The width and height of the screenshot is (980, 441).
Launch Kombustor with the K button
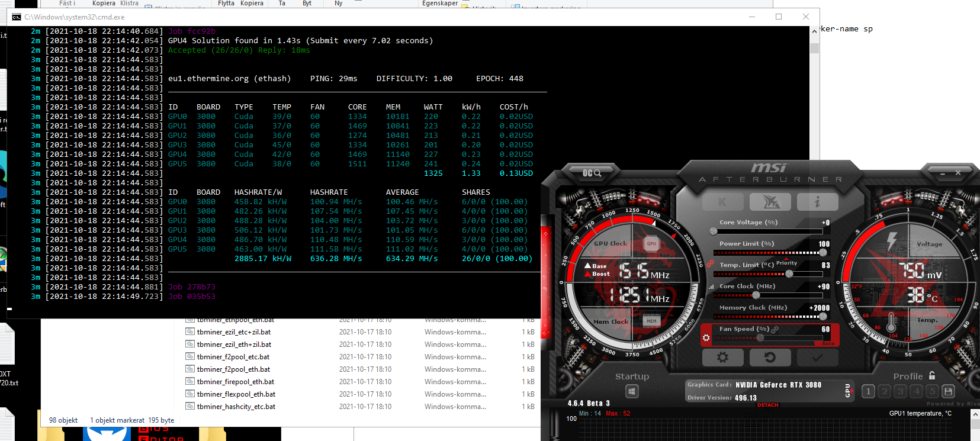coord(722,202)
